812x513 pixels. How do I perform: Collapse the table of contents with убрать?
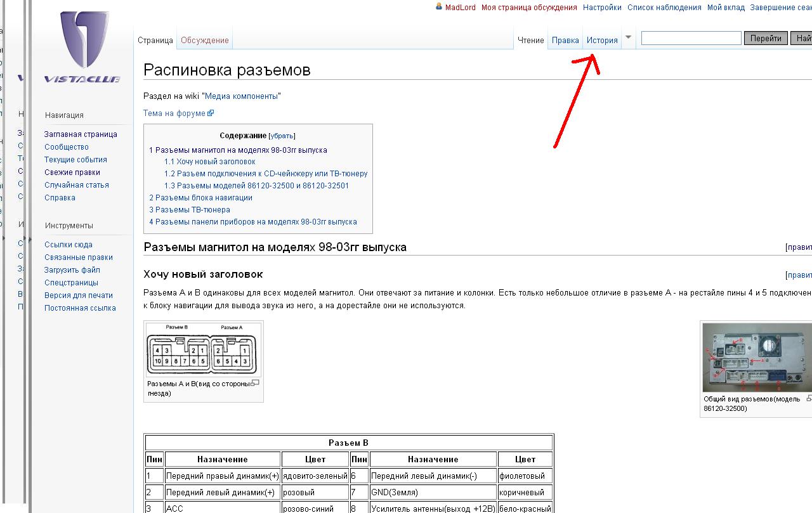[282, 136]
